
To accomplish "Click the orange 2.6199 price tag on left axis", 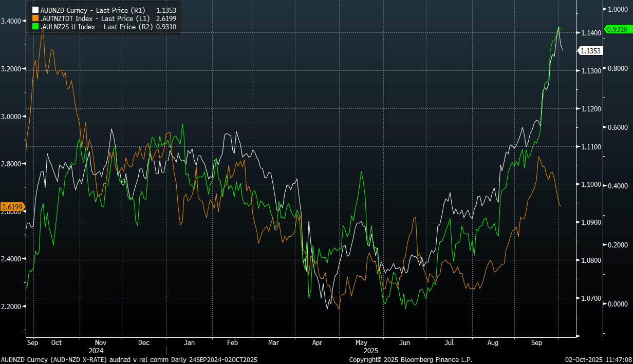I will pos(11,206).
